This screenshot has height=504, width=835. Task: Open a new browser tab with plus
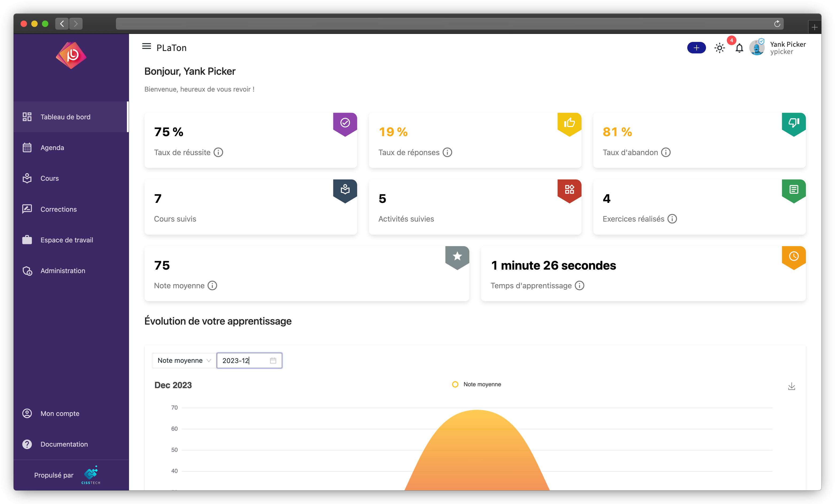coord(815,27)
